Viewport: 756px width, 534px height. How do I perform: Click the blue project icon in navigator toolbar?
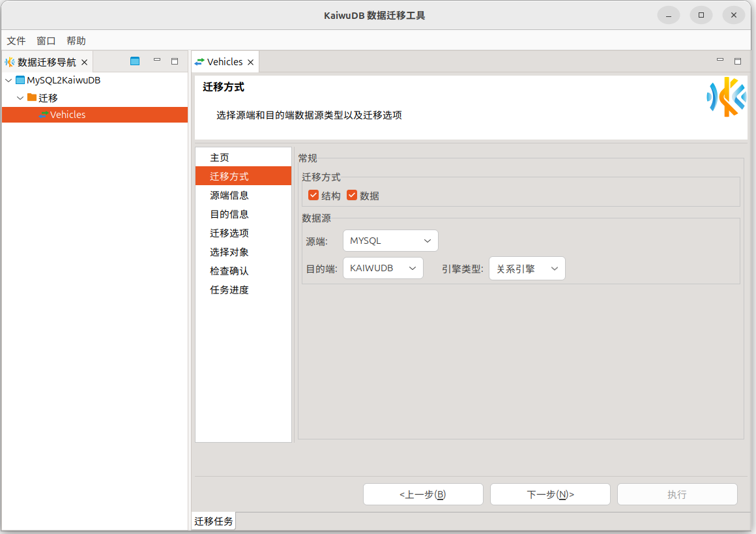[x=135, y=61]
